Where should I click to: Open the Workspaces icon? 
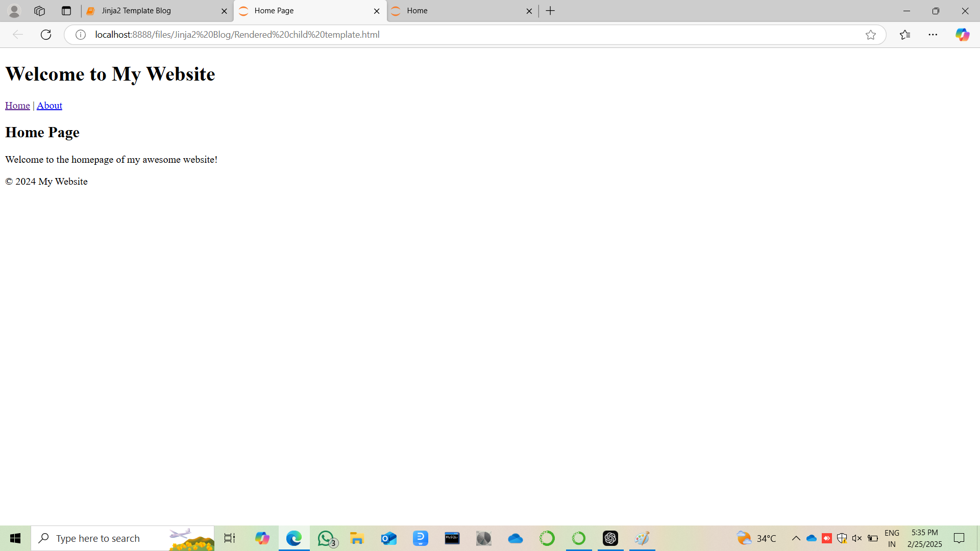point(39,11)
